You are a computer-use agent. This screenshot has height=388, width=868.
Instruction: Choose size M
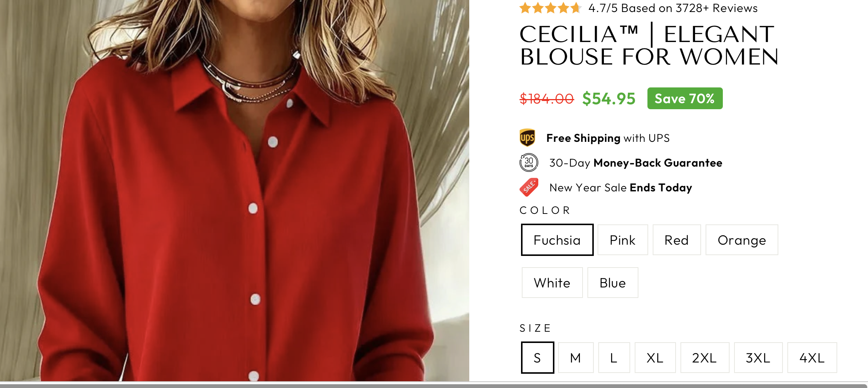tap(575, 358)
